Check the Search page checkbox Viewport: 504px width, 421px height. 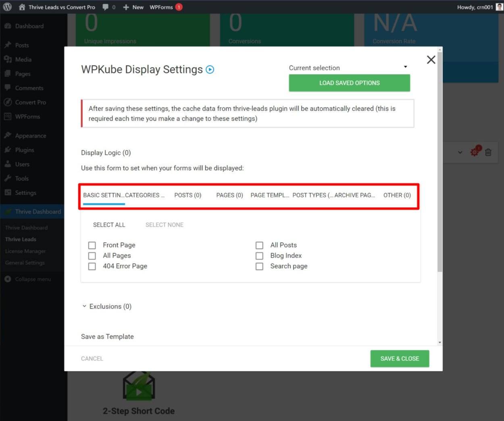259,266
